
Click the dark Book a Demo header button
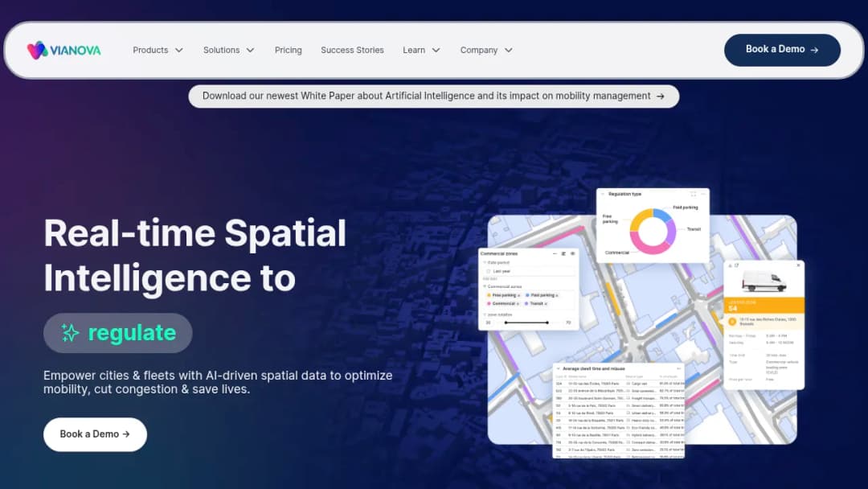pyautogui.click(x=782, y=50)
